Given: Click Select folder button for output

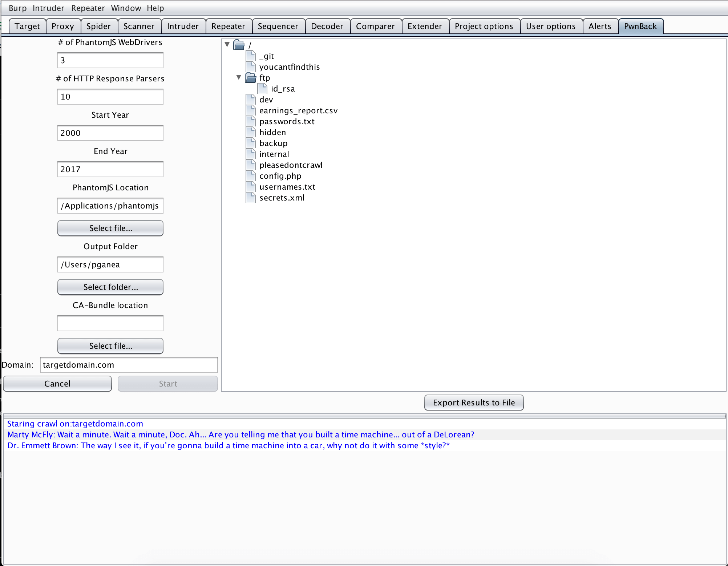Looking at the screenshot, I should pos(110,287).
